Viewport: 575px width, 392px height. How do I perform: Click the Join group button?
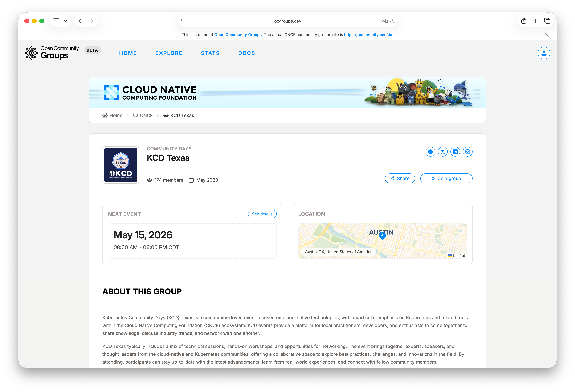click(x=446, y=178)
